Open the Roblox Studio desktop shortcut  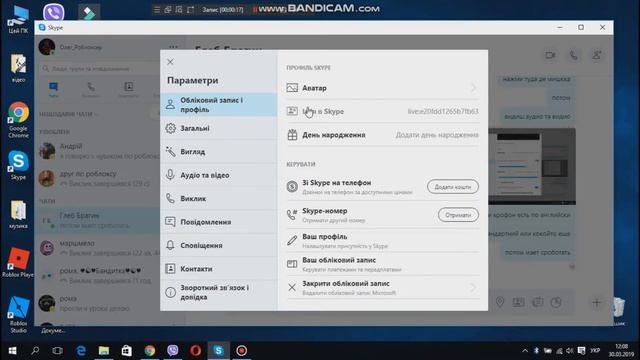tap(18, 315)
